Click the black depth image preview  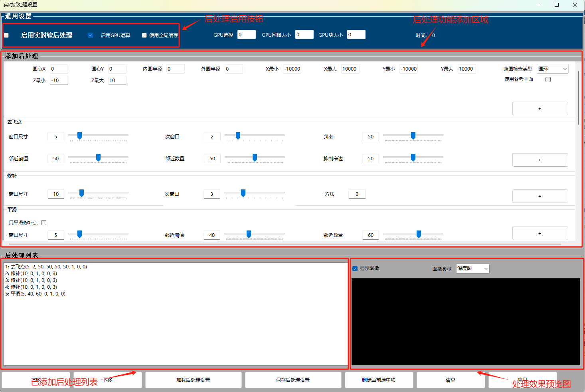[466, 322]
